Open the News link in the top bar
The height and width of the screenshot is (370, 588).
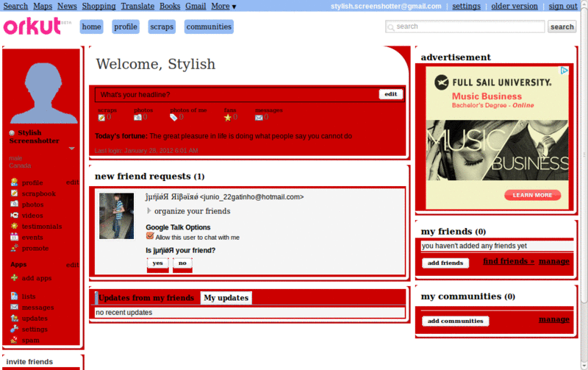coord(67,6)
